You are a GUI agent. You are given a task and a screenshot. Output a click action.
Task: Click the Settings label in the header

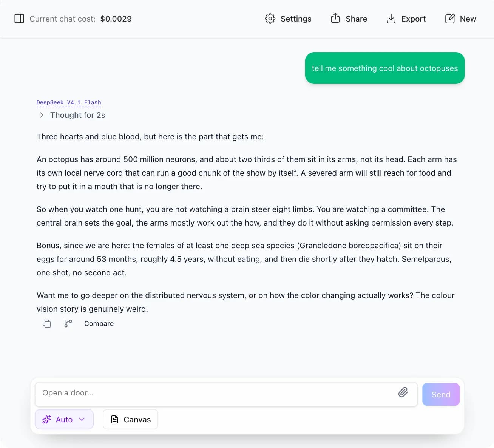coord(296,19)
